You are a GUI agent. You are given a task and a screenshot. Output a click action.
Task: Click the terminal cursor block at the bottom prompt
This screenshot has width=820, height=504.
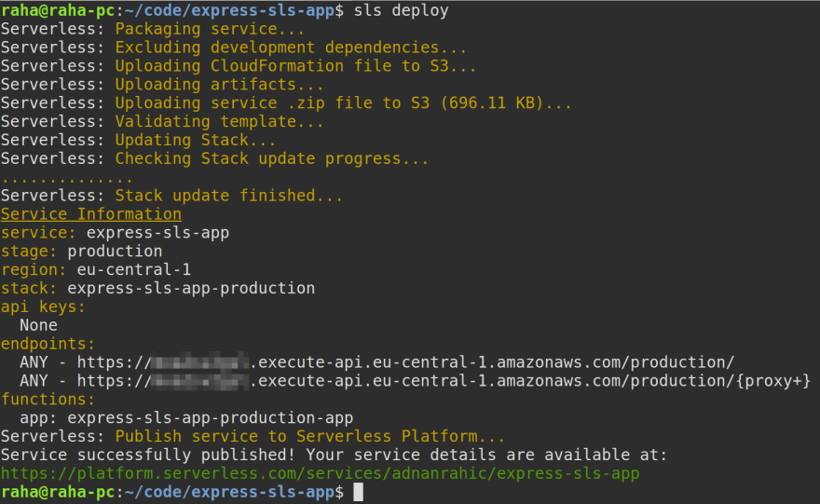(359, 492)
